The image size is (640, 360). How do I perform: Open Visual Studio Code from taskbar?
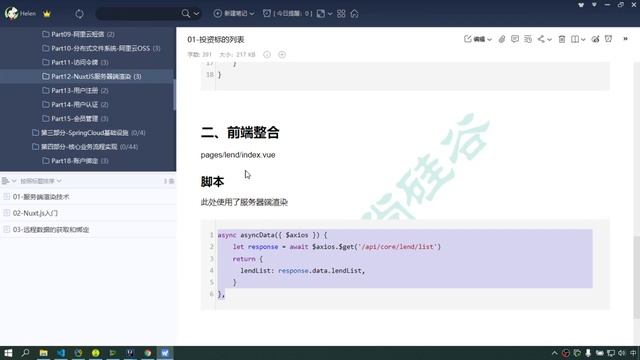pos(61,353)
